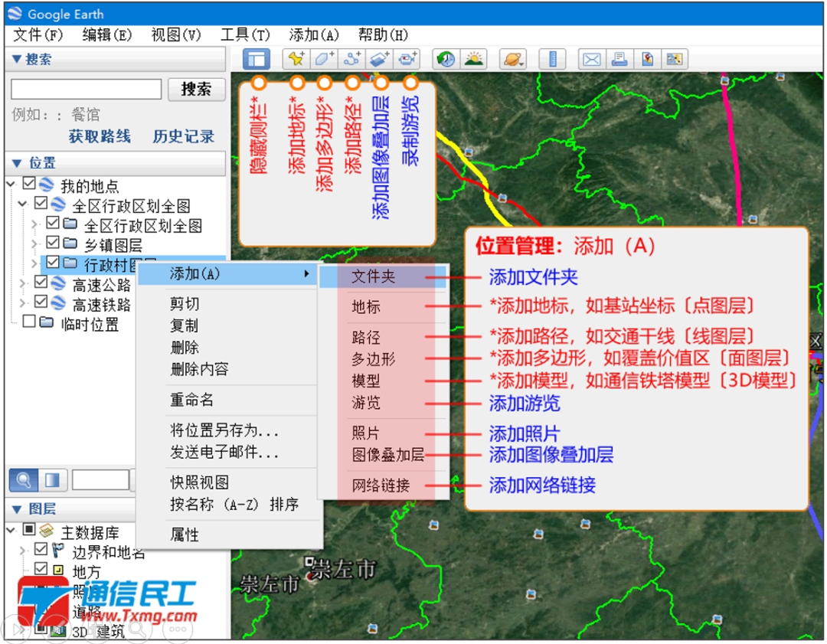827x644 pixels.
Task: Uncheck the top-level 全区行政区划全图 KML checkbox
Action: point(41,203)
